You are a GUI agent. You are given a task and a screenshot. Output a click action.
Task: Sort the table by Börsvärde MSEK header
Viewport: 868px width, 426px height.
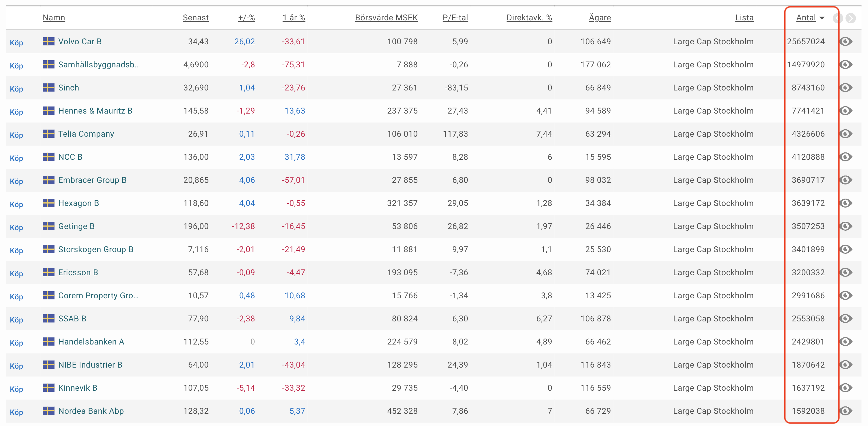(386, 18)
